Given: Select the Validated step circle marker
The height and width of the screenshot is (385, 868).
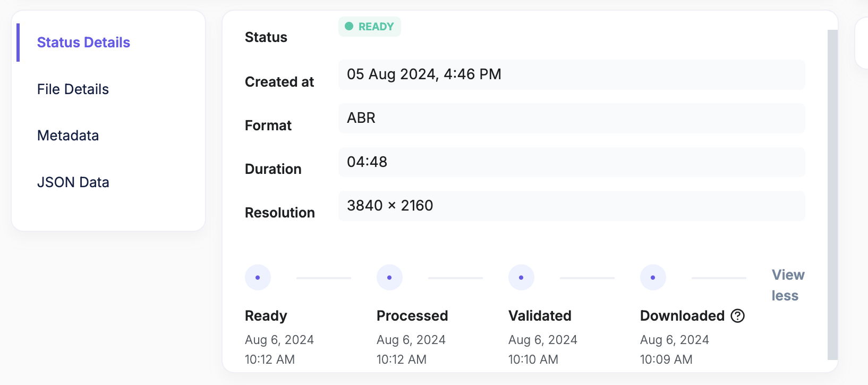Looking at the screenshot, I should [521, 278].
